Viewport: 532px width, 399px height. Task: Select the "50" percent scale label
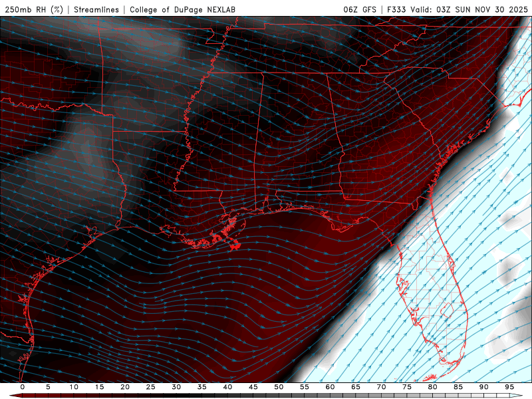[279, 387]
